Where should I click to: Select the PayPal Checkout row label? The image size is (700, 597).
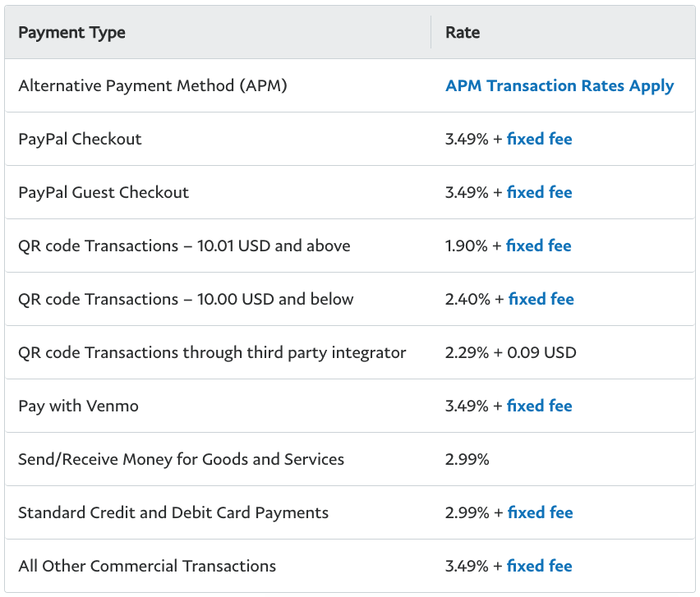click(80, 139)
